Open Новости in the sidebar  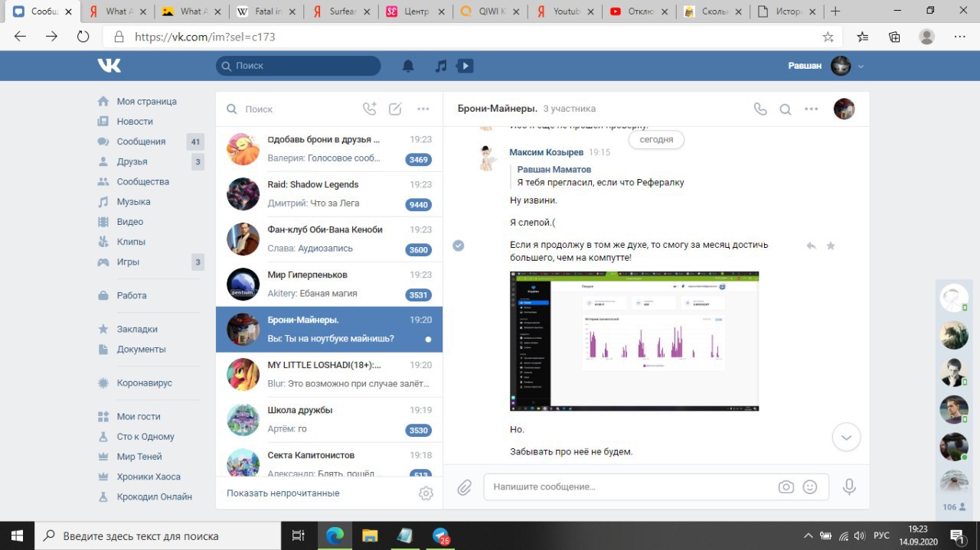click(x=135, y=122)
